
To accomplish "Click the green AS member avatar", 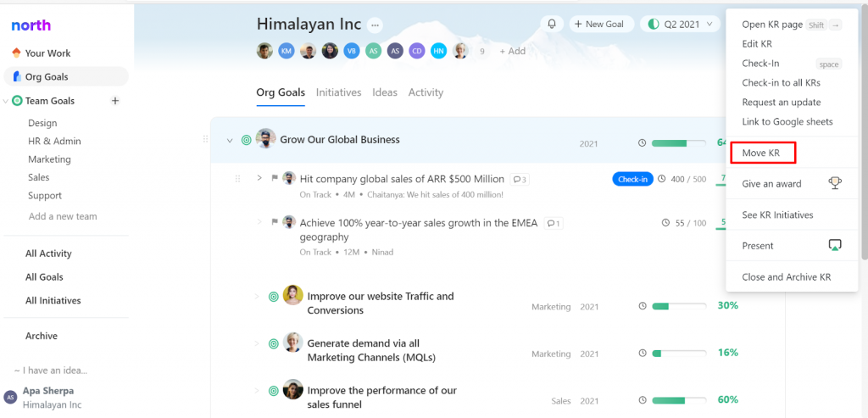I will point(373,51).
